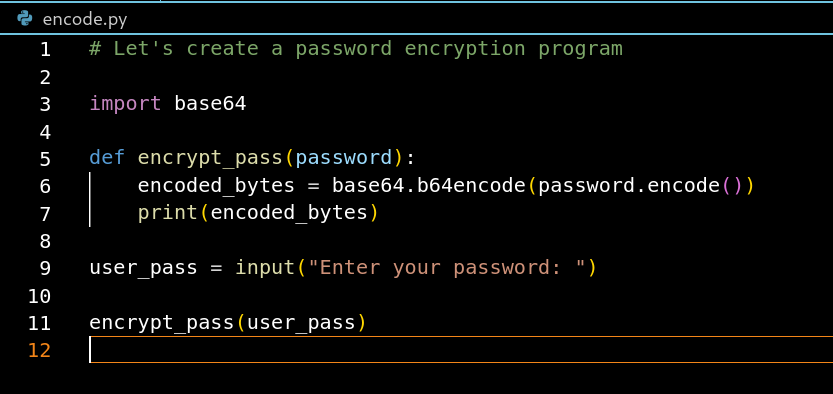
Task: Place cursor in the comment on line 1
Action: 355,48
